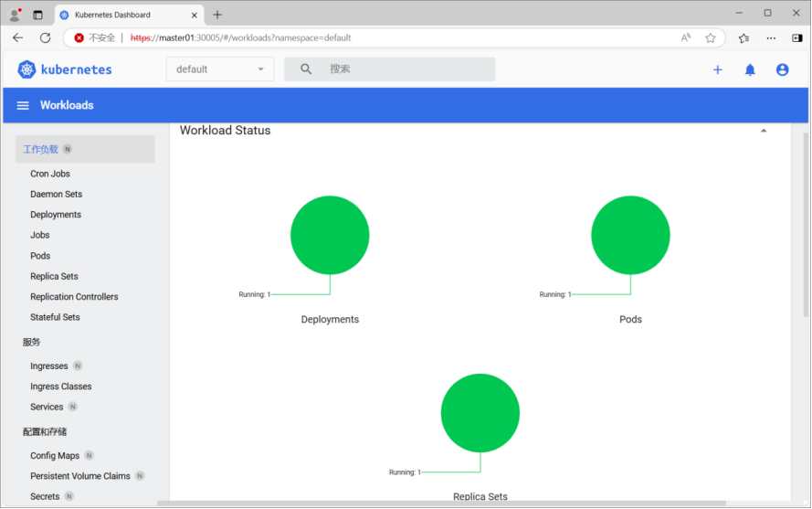Open Cron Jobs in sidebar
This screenshot has height=509, width=812.
pos(49,174)
